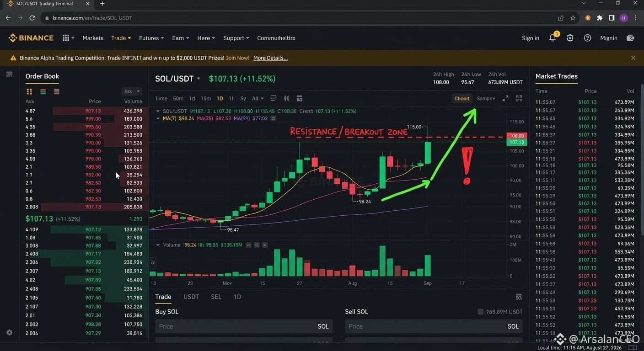Collapse the chart side panel with double-chevron
Viewport: 644px width, 351px height.
click(x=153, y=263)
